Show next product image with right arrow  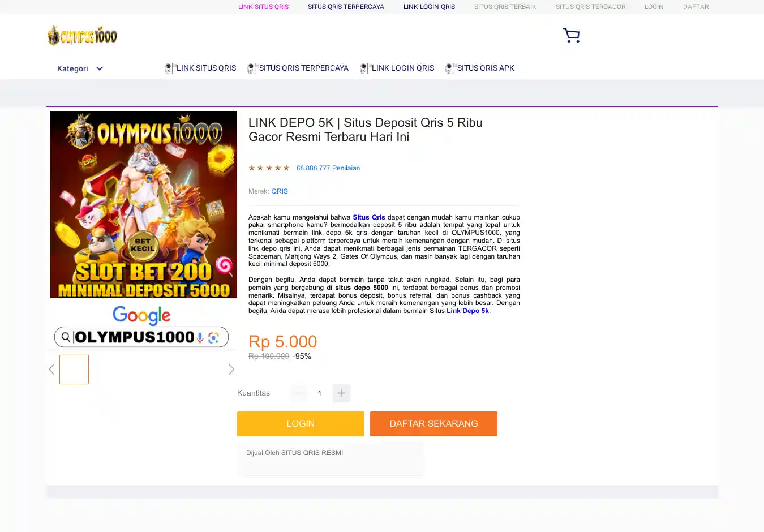[x=231, y=370]
